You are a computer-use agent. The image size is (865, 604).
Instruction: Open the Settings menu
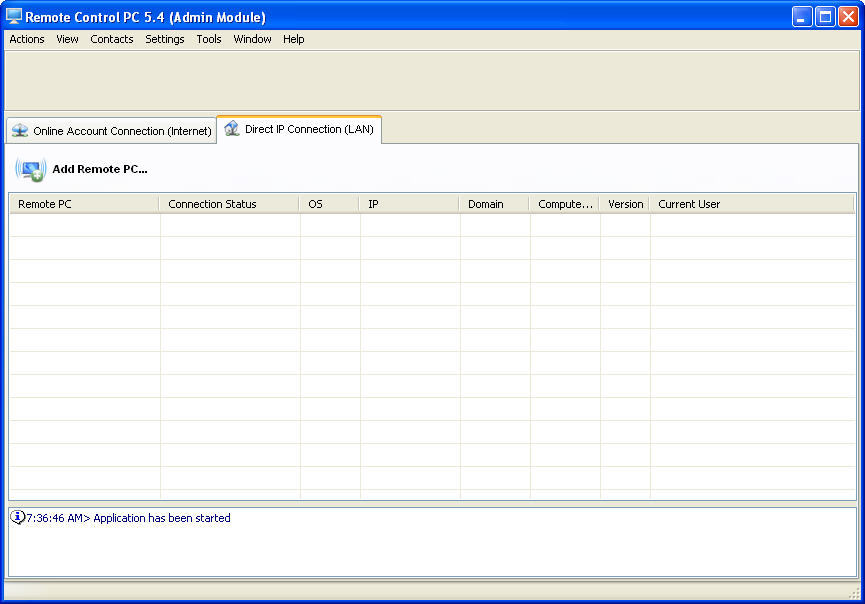tap(164, 39)
